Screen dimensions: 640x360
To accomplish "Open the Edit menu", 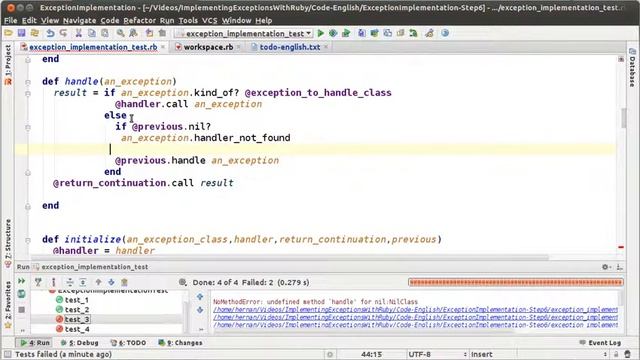I will coord(29,20).
